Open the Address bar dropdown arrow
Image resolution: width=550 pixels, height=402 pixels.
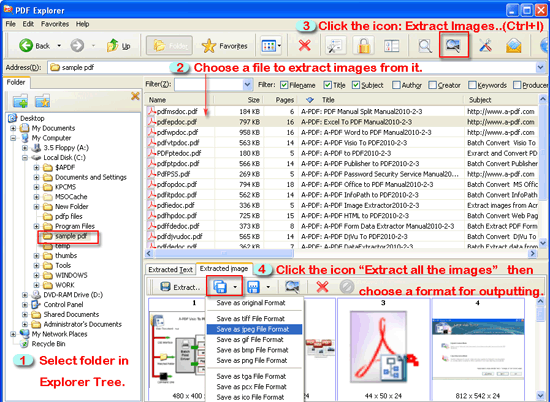pyautogui.click(x=541, y=67)
